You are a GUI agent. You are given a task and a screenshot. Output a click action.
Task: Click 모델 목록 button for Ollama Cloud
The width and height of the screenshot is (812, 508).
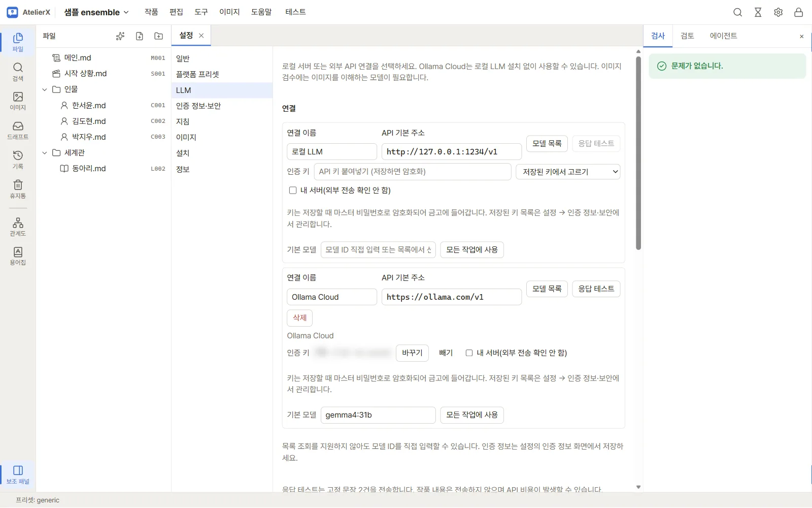click(547, 289)
